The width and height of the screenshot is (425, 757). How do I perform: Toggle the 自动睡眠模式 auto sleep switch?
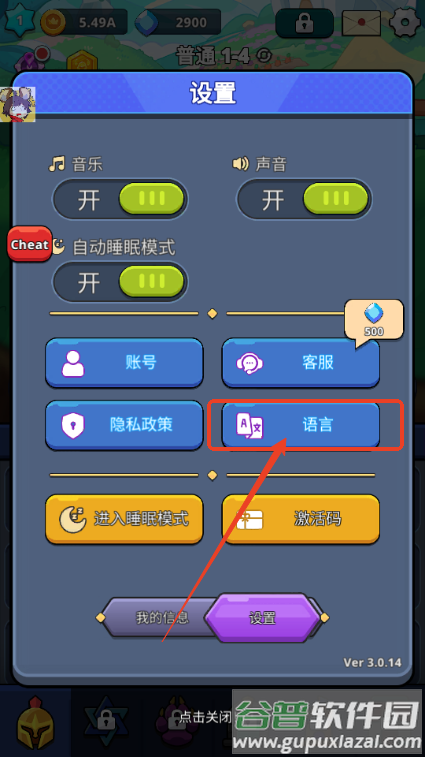(120, 281)
